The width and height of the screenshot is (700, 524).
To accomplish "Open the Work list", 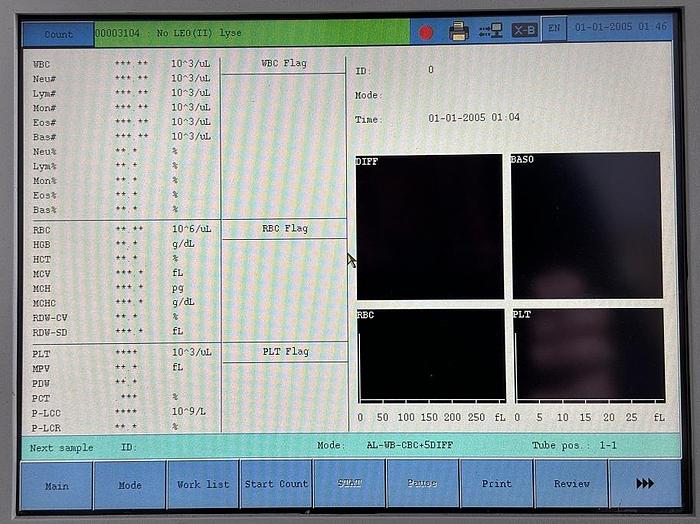I will point(203,485).
